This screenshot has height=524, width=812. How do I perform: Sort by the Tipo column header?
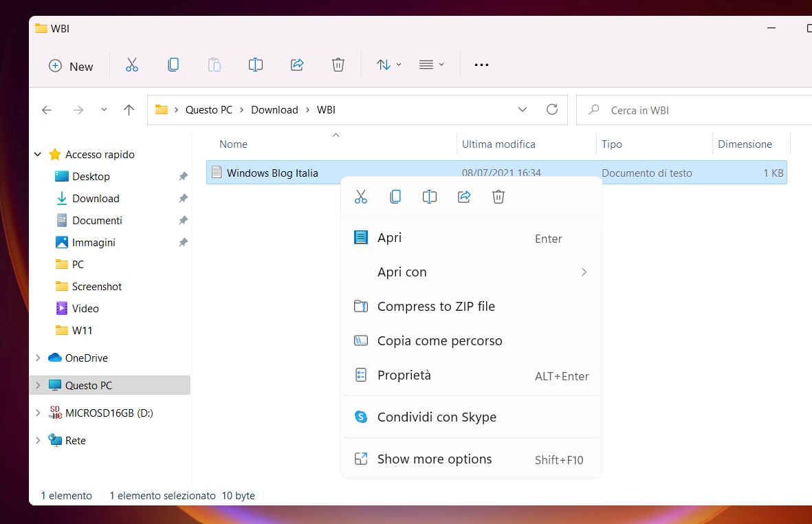612,144
